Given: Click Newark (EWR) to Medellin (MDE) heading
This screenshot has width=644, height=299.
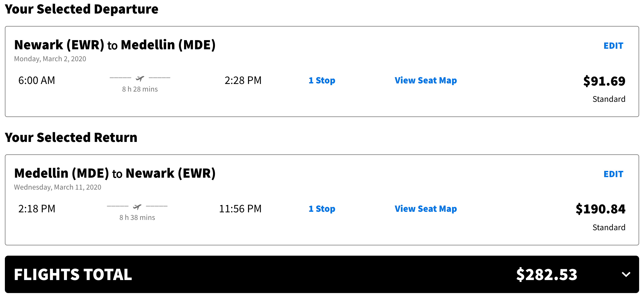Looking at the screenshot, I should (115, 45).
